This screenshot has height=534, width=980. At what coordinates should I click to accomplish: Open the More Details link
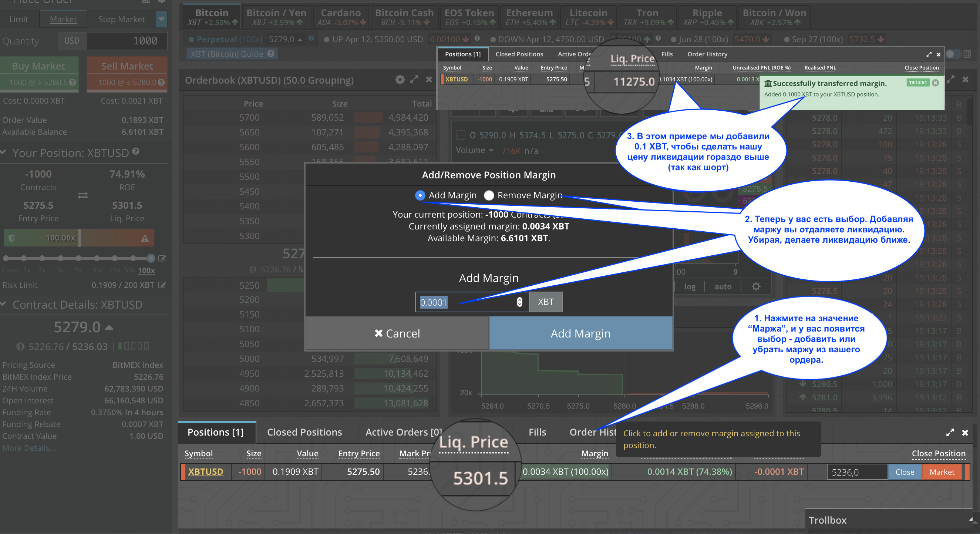[x=29, y=448]
